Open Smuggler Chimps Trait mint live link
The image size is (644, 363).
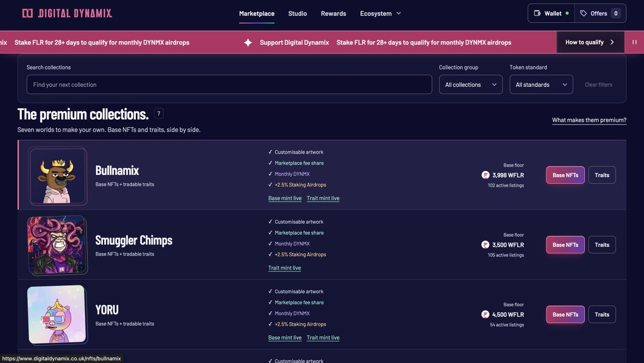pyautogui.click(x=284, y=268)
